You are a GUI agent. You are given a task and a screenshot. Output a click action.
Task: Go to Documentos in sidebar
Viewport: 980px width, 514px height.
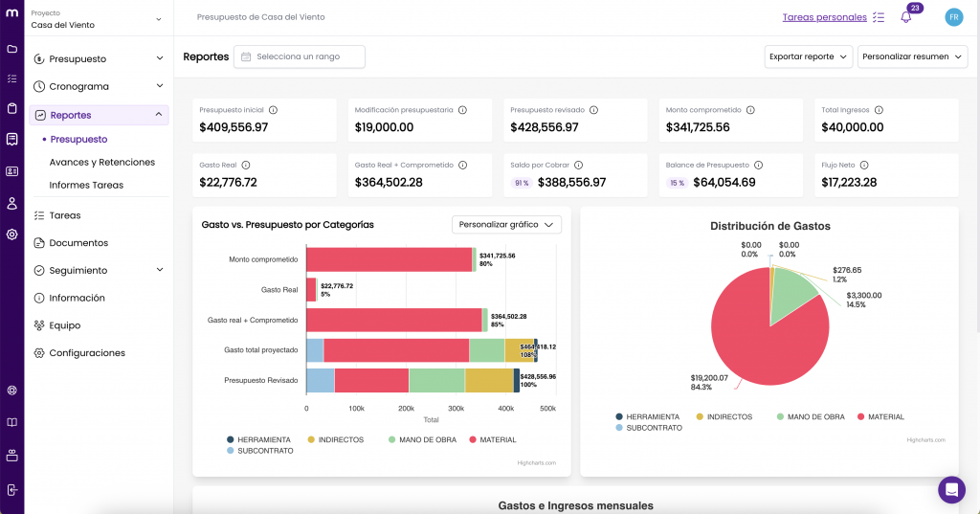[x=78, y=243]
